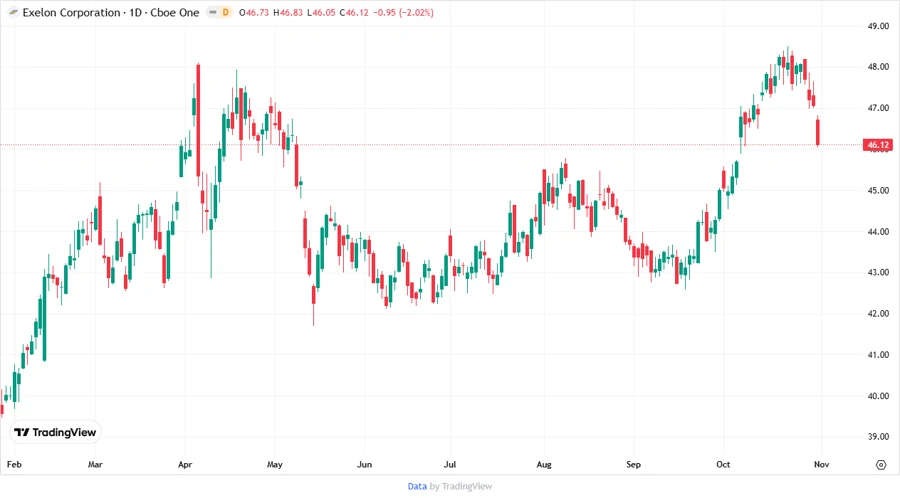Click the 44.00 price axis label
This screenshot has height=498, width=900.
pyautogui.click(x=878, y=232)
